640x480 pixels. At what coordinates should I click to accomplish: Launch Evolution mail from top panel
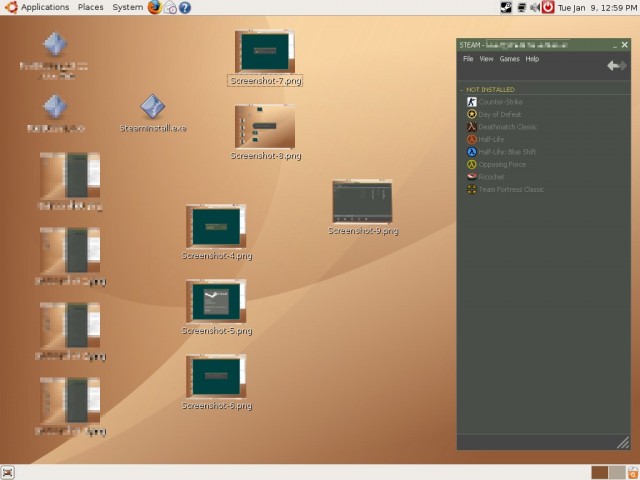tap(170, 7)
